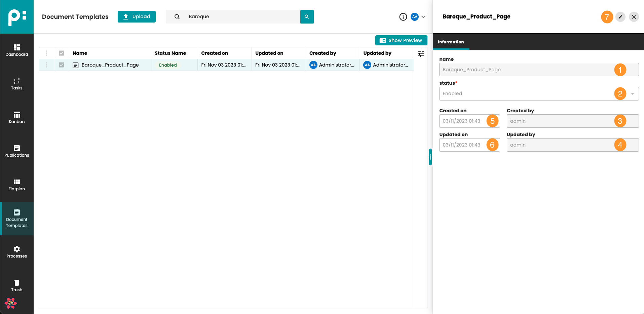This screenshot has width=644, height=314.
Task: Click the Show Preview button
Action: coord(401,40)
